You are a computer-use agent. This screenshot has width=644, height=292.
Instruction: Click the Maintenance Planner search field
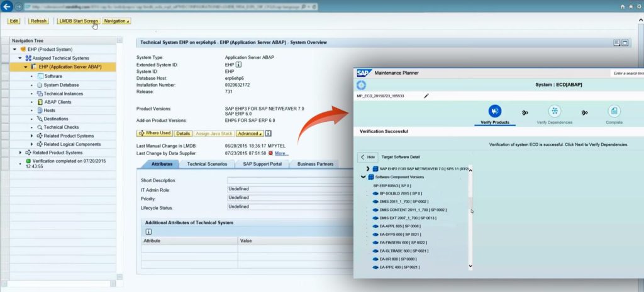point(627,73)
